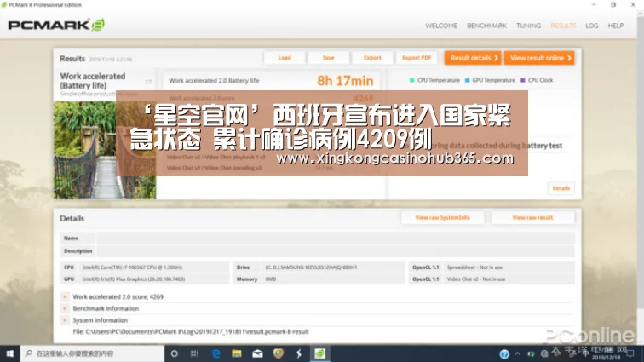Open the TUNING tab

pyautogui.click(x=529, y=26)
